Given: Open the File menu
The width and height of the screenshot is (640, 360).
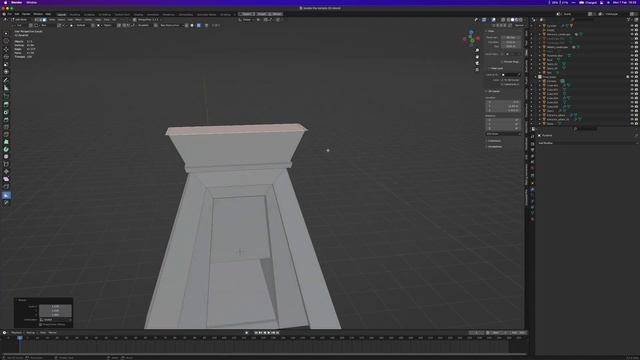Looking at the screenshot, I should [x=9, y=14].
